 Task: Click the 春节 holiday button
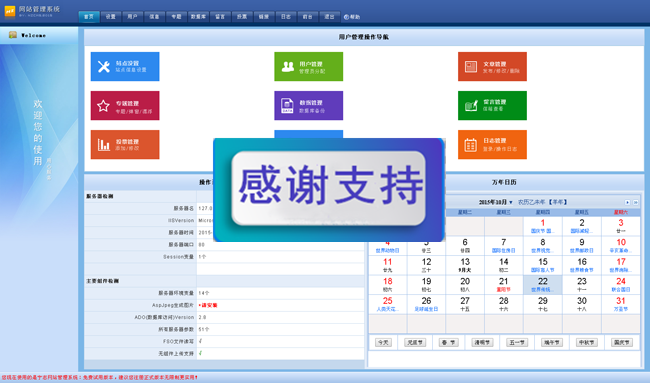pyautogui.click(x=449, y=343)
